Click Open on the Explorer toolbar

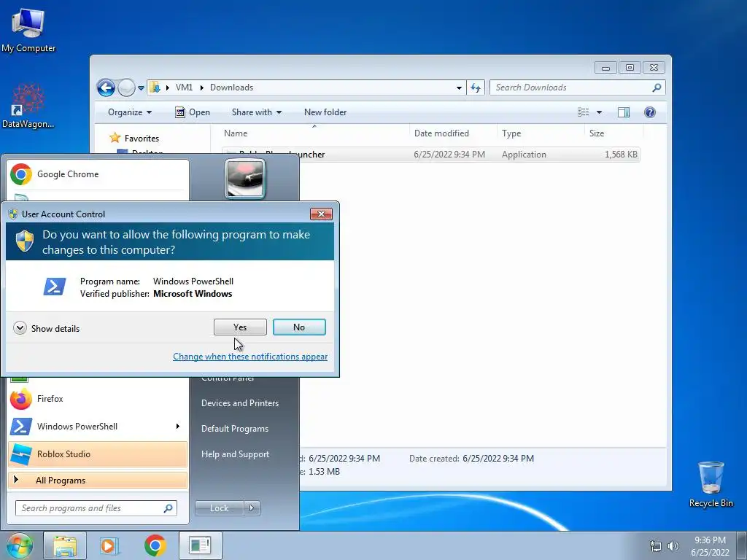[193, 112]
